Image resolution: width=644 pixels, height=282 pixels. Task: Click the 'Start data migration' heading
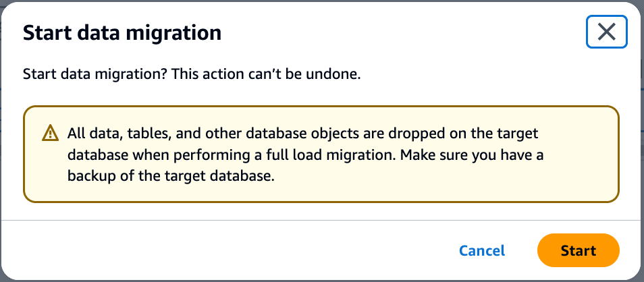(x=122, y=33)
